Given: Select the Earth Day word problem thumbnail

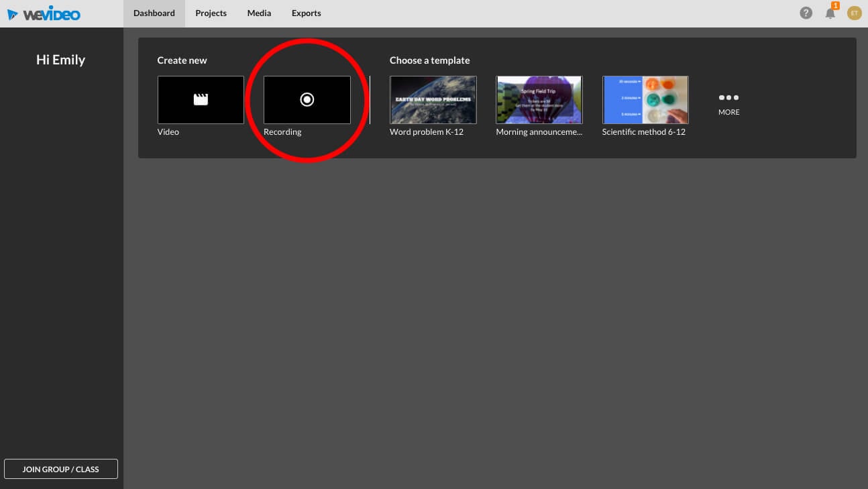Looking at the screenshot, I should point(433,99).
